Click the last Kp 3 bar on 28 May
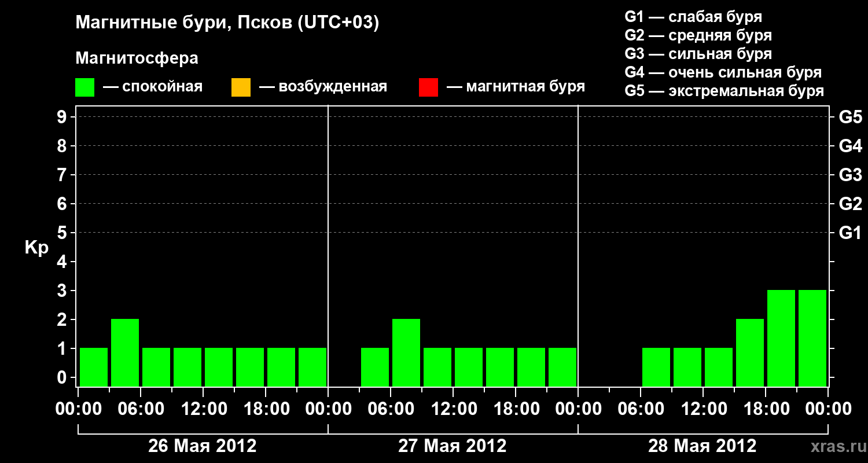 tap(812, 338)
